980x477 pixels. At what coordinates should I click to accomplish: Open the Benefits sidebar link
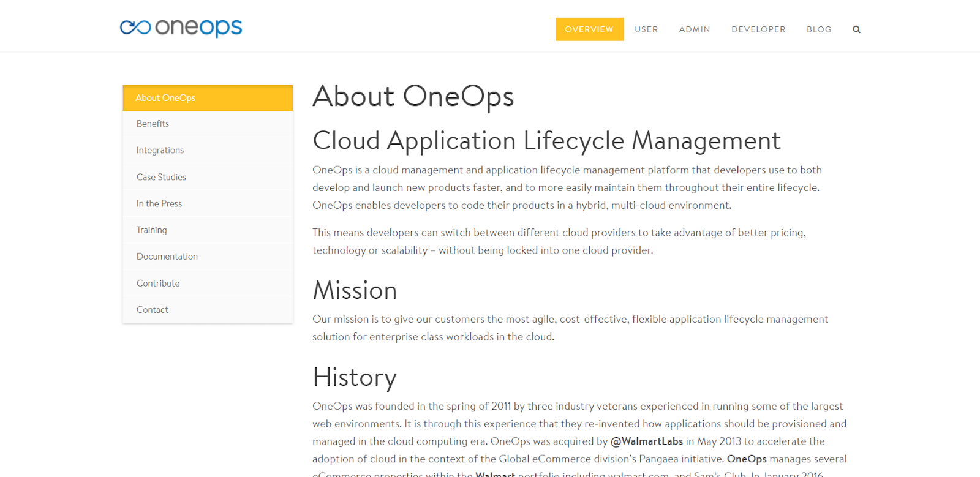[208, 124]
